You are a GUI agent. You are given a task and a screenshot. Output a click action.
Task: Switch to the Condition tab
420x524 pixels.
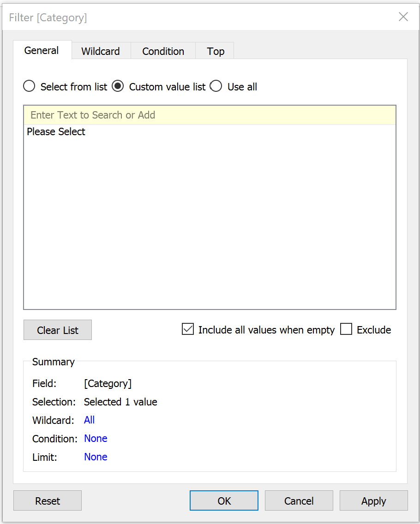coord(163,51)
